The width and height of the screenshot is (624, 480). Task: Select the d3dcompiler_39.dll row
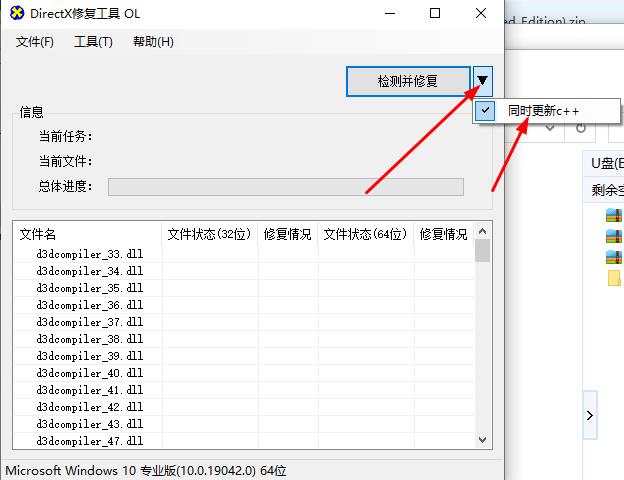tap(244, 356)
